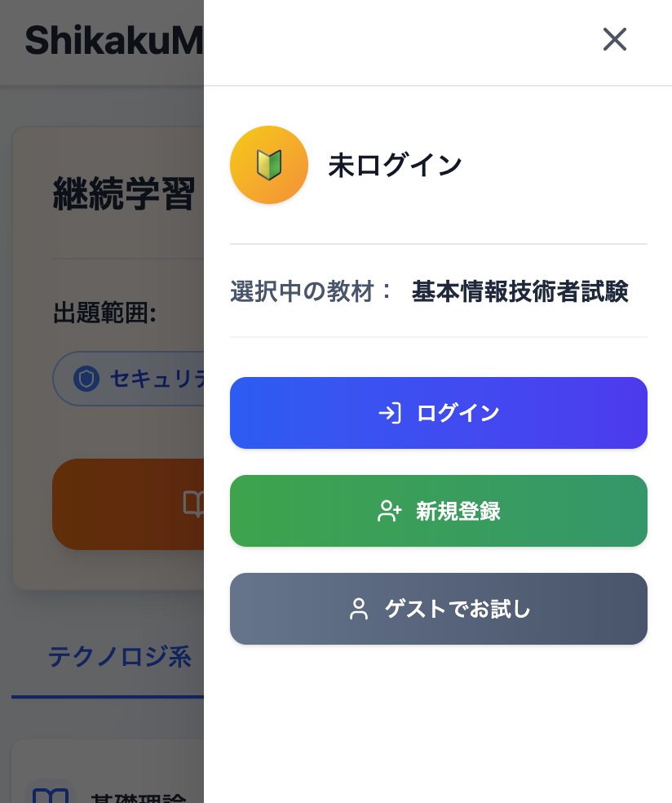Click the 未ログイン status text
This screenshot has width=672, height=803.
tap(395, 165)
